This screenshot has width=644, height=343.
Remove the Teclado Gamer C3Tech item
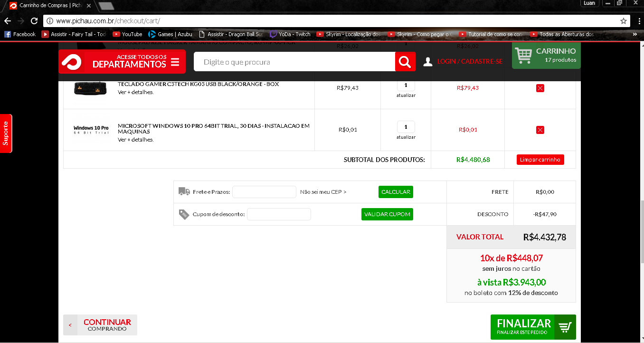540,88
